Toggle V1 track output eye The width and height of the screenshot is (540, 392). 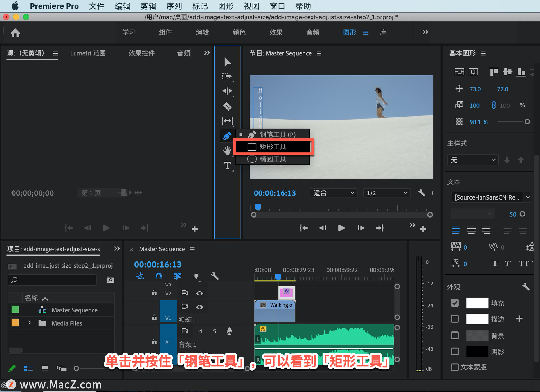[200, 307]
